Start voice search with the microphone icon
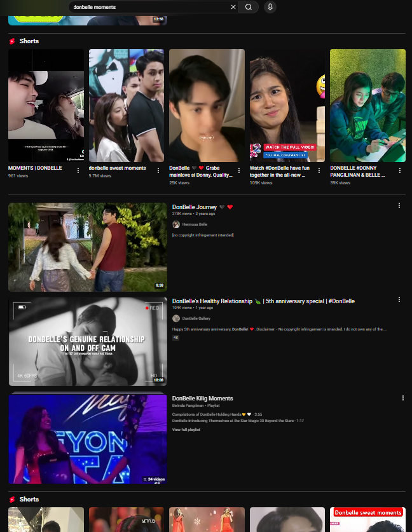Screen dimensions: 412x532 [x=270, y=7]
